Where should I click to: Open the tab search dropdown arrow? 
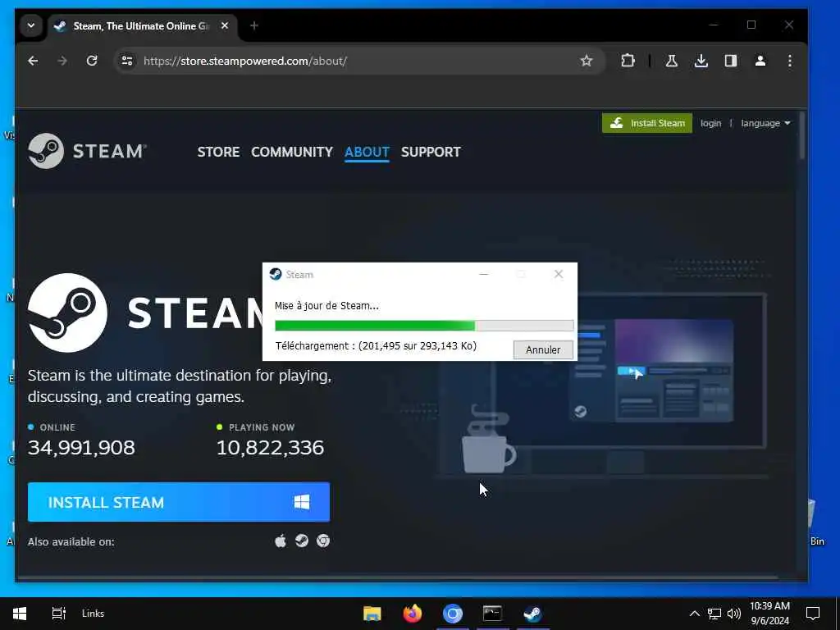(31, 25)
